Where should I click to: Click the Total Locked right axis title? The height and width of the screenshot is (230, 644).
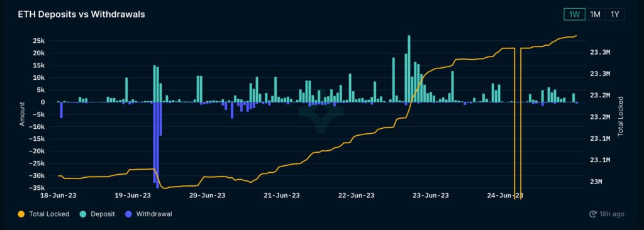pos(621,117)
